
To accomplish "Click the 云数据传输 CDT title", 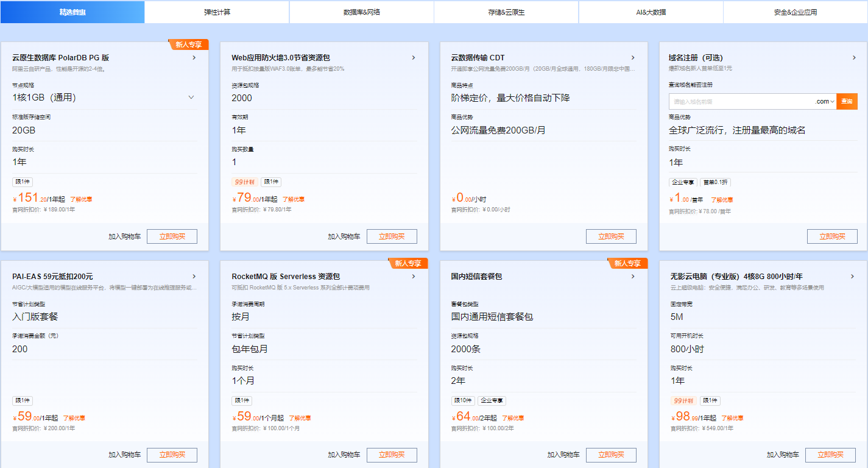I will [478, 58].
